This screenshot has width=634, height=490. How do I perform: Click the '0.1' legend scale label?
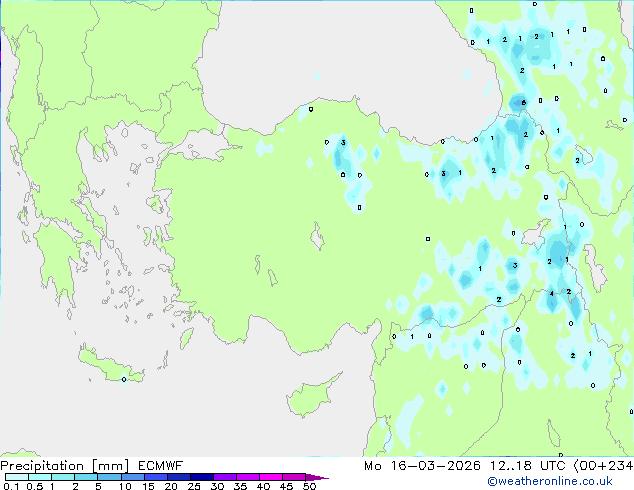click(11, 486)
